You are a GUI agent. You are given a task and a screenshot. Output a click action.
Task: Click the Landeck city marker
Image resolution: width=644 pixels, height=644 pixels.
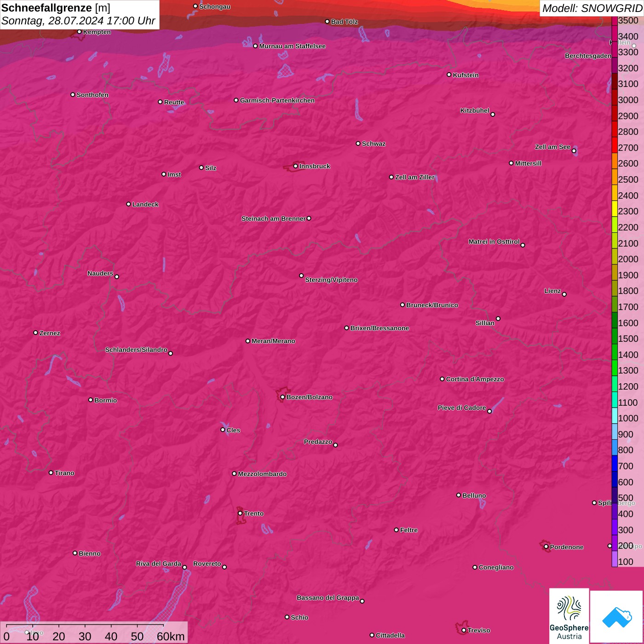(x=128, y=204)
